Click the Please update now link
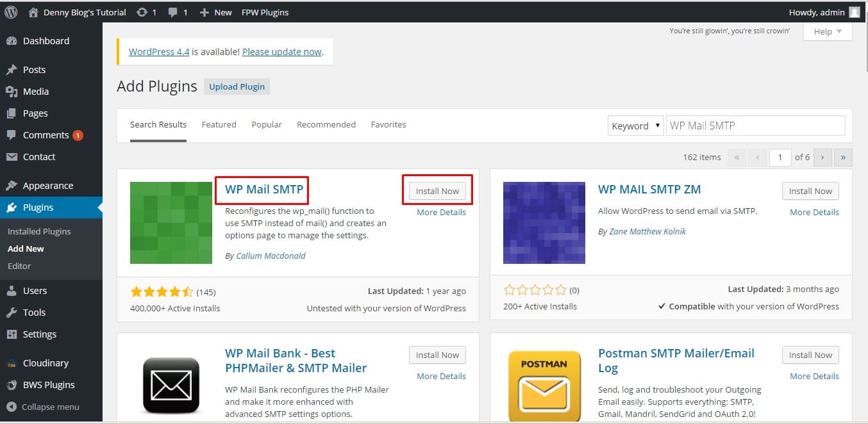The height and width of the screenshot is (424, 868). (282, 52)
